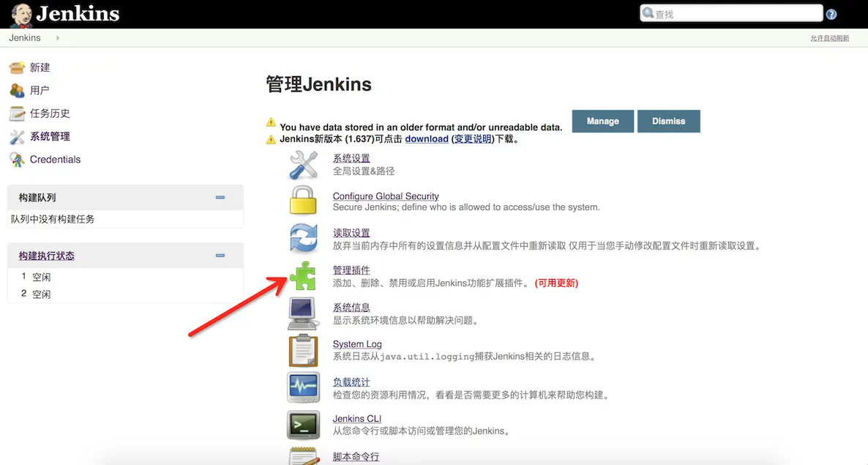Open the 变更说明 changelog link

473,139
